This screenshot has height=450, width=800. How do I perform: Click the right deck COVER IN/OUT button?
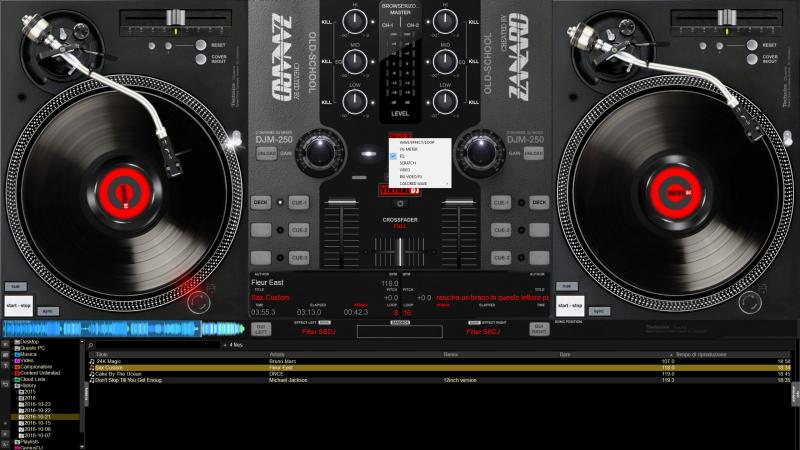coord(752,59)
